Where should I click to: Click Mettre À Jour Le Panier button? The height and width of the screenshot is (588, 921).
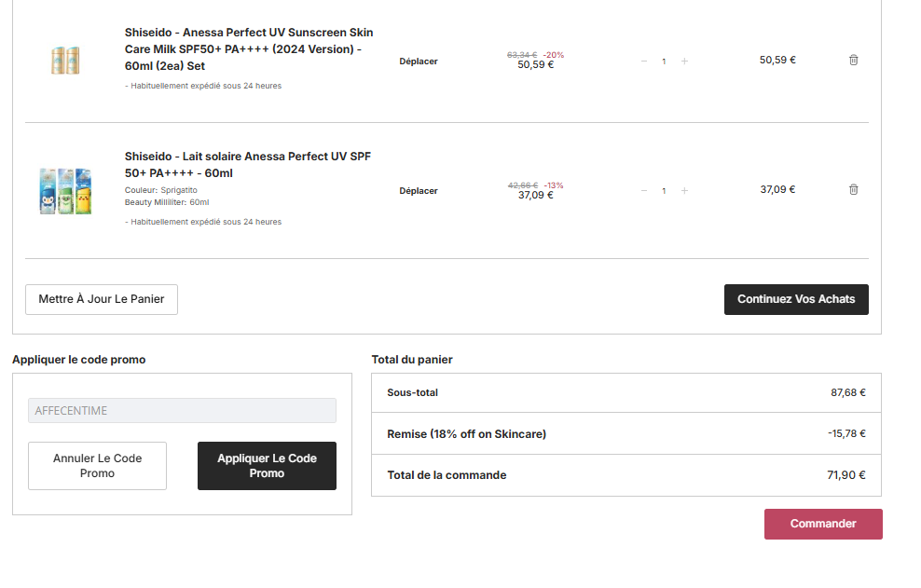point(102,299)
